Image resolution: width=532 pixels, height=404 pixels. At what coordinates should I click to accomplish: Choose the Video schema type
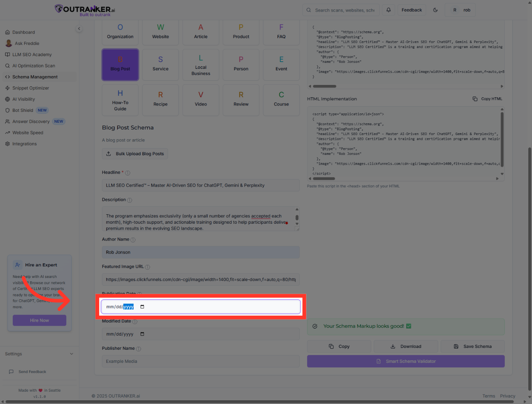pyautogui.click(x=201, y=100)
